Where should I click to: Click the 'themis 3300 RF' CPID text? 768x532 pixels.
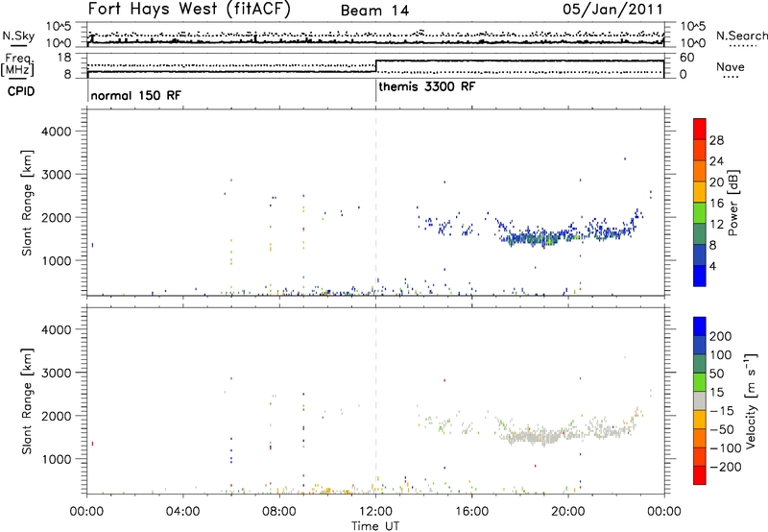click(x=426, y=86)
